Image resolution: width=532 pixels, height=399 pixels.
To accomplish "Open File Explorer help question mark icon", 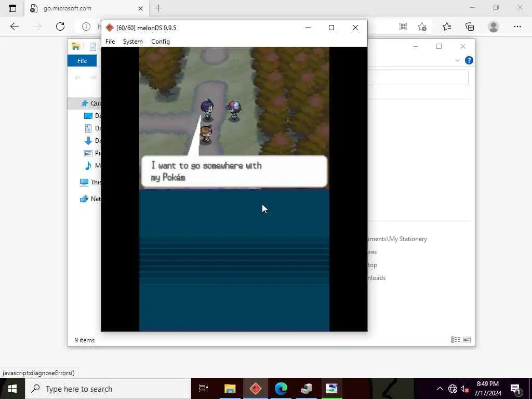I will pos(469,60).
